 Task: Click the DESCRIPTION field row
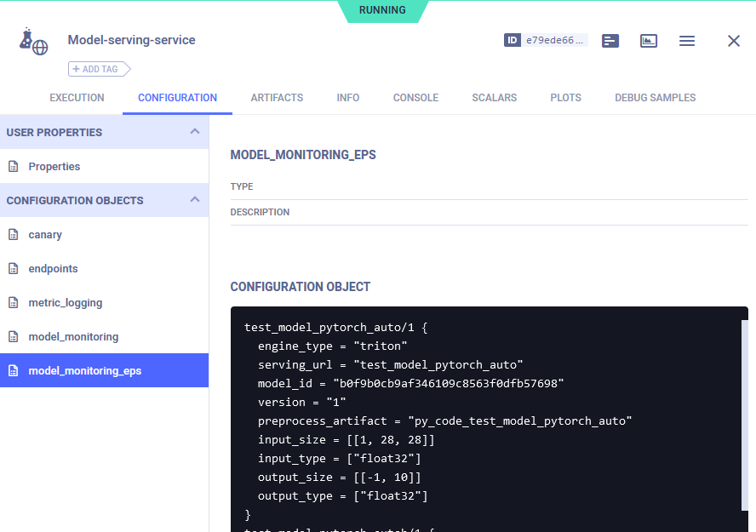489,213
